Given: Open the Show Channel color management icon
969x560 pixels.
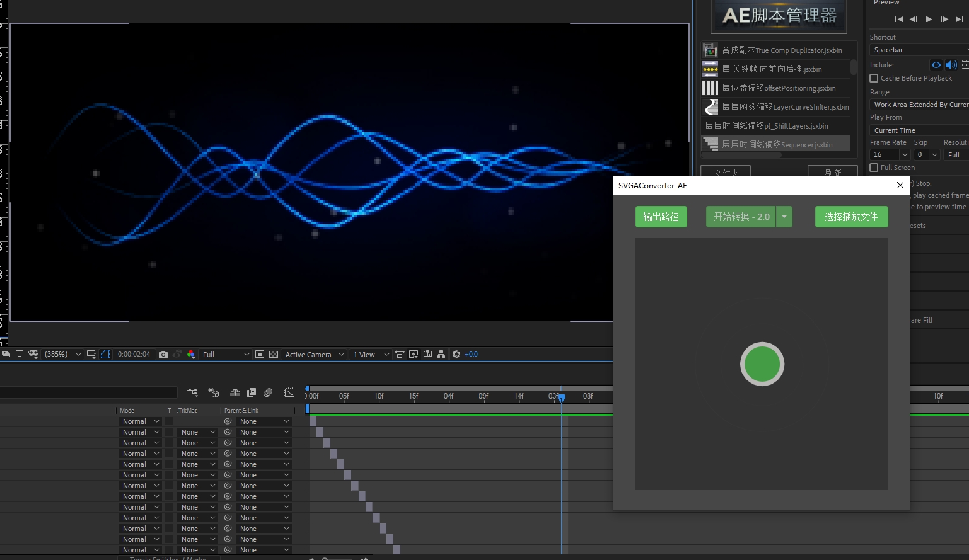Looking at the screenshot, I should click(x=191, y=354).
